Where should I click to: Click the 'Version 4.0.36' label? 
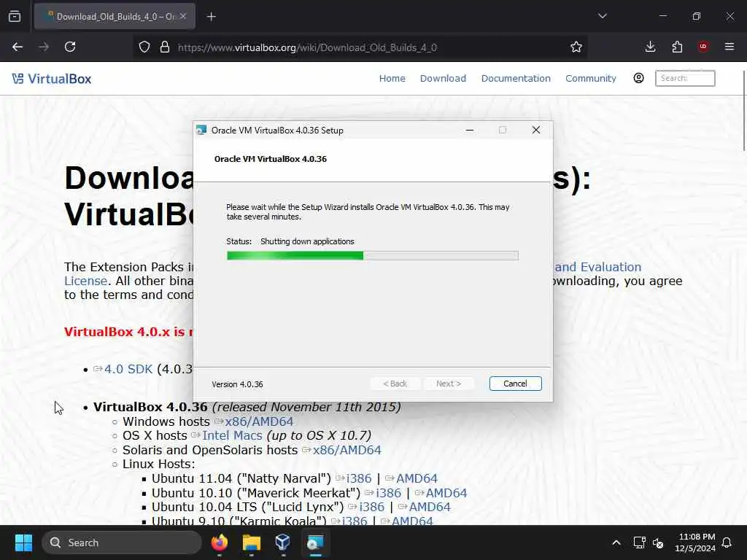[x=237, y=384]
